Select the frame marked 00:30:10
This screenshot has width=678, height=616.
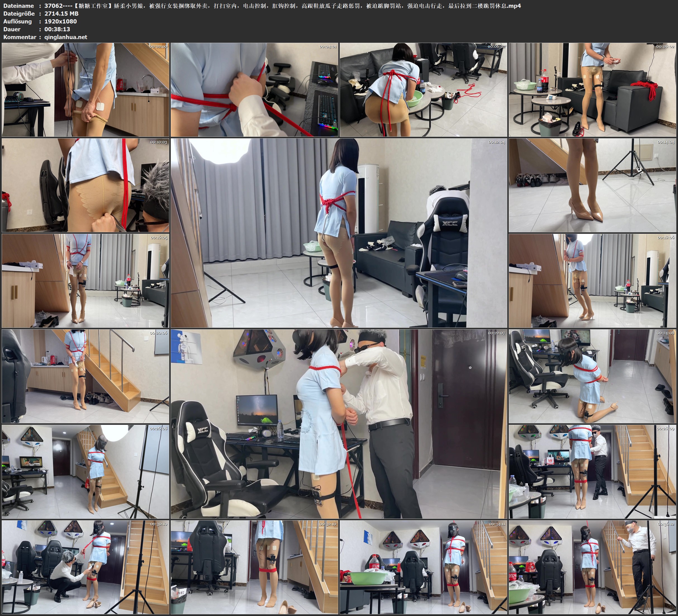[x=85, y=567]
